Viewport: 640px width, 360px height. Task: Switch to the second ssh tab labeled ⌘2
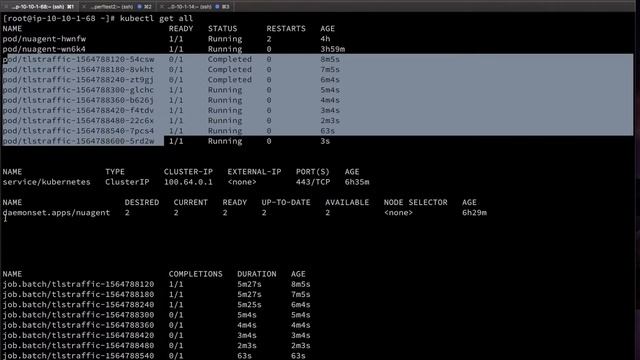pos(118,7)
